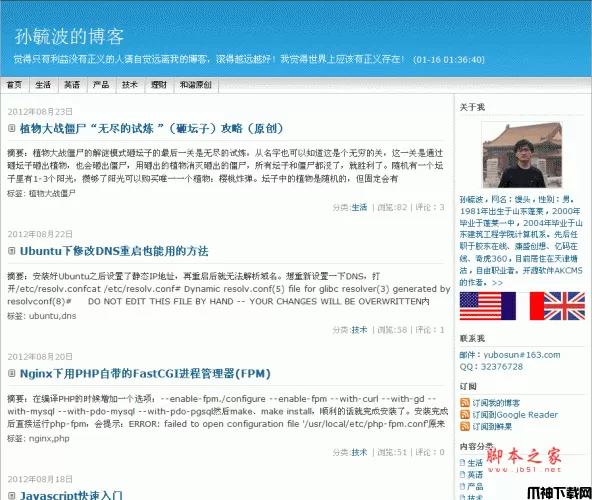Image resolution: width=592 pixels, height=500 pixels.
Task: Click the author profile photo
Action: click(522, 155)
